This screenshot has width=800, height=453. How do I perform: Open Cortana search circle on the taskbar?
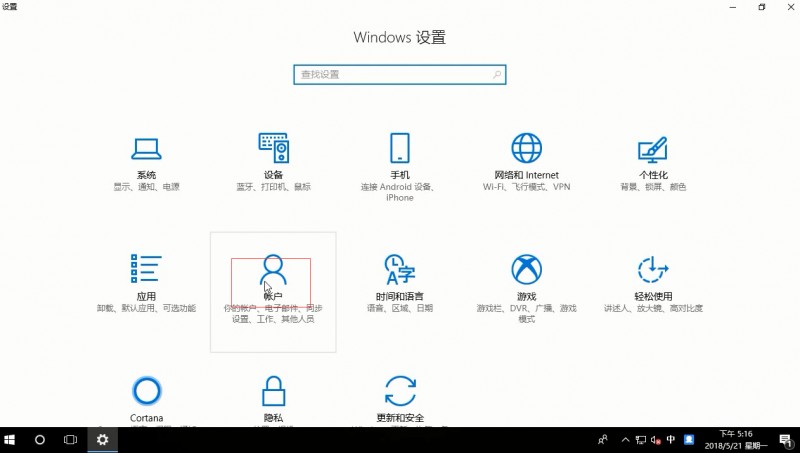coord(40,440)
